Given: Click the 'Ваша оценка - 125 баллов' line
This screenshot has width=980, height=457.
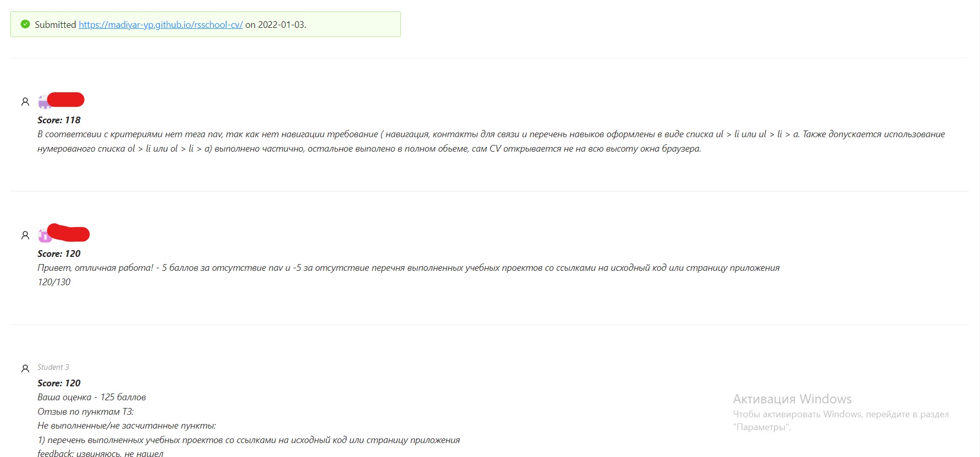Looking at the screenshot, I should (92, 397).
